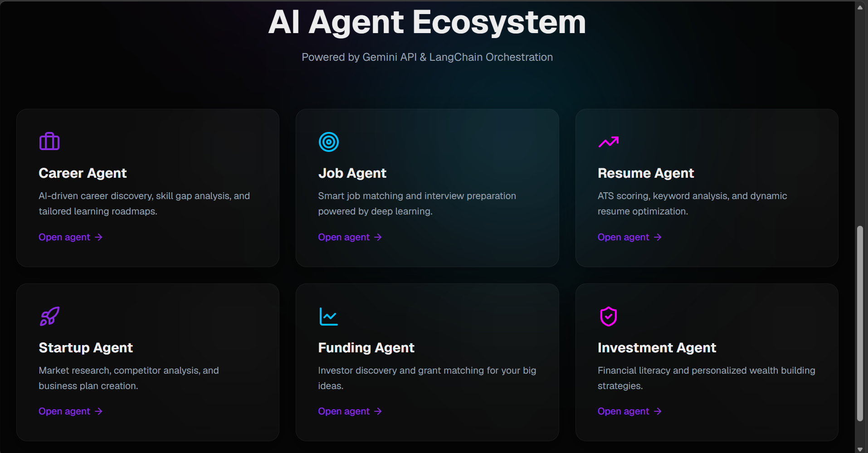Viewport: 868px width, 453px height.
Task: Click the Resume Agent trending arrow icon
Action: [609, 142]
